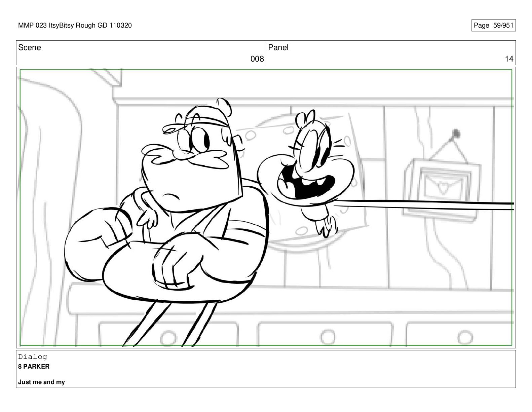The height and width of the screenshot is (412, 532).
Task: Select the scene number '008'
Action: pos(257,59)
